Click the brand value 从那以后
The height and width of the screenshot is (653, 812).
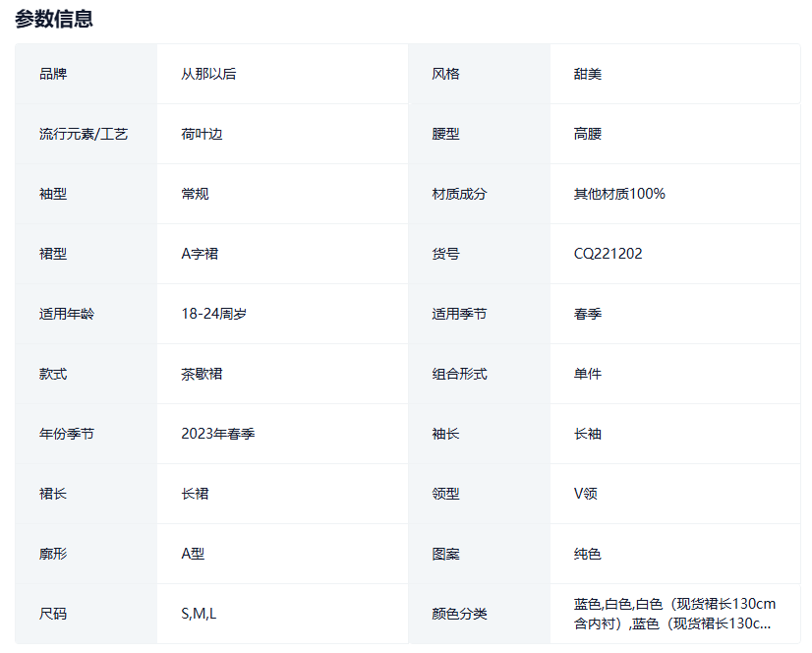point(208,74)
